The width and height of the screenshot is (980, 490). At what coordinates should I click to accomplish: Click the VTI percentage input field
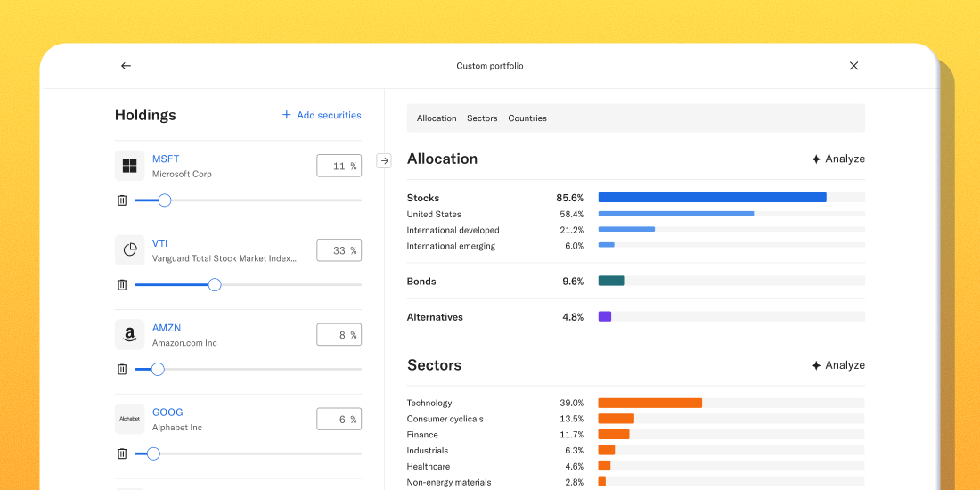click(x=339, y=250)
